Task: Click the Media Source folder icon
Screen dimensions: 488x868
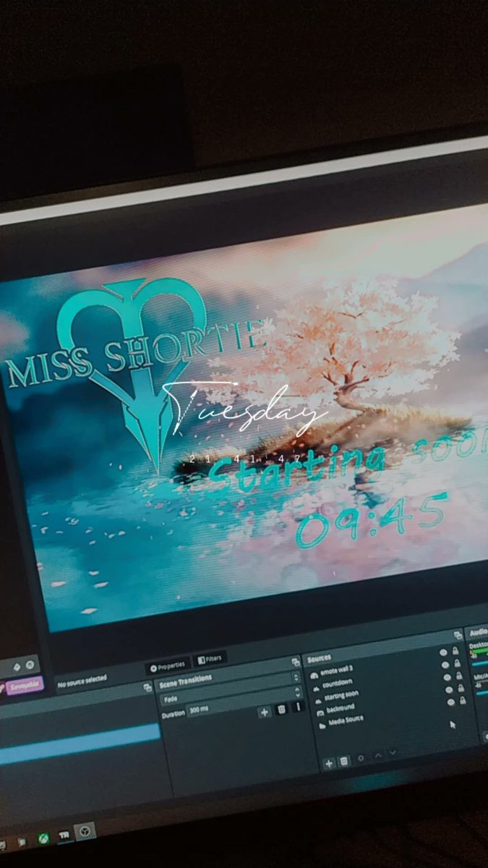Action: tap(322, 726)
